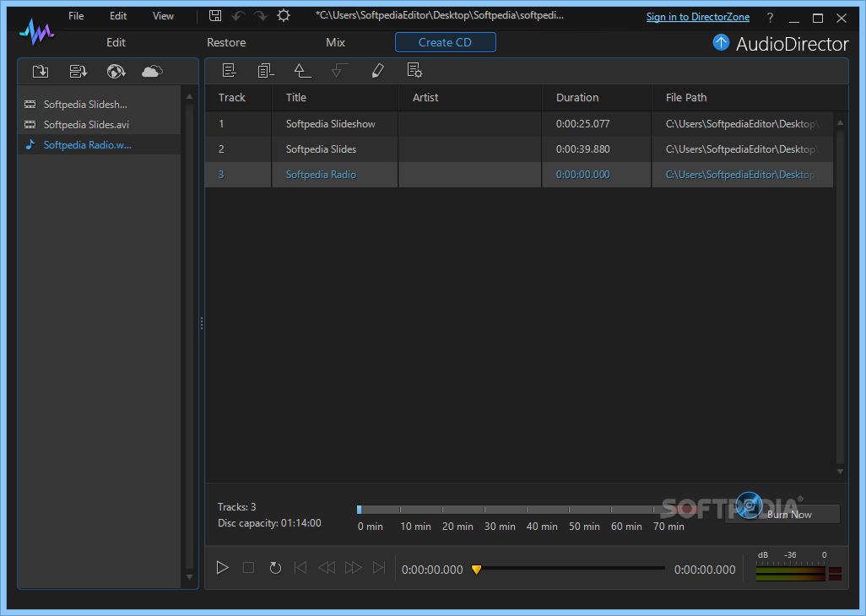Open the CyberLink Cloud icon
Screen dimensions: 866x616
point(153,71)
